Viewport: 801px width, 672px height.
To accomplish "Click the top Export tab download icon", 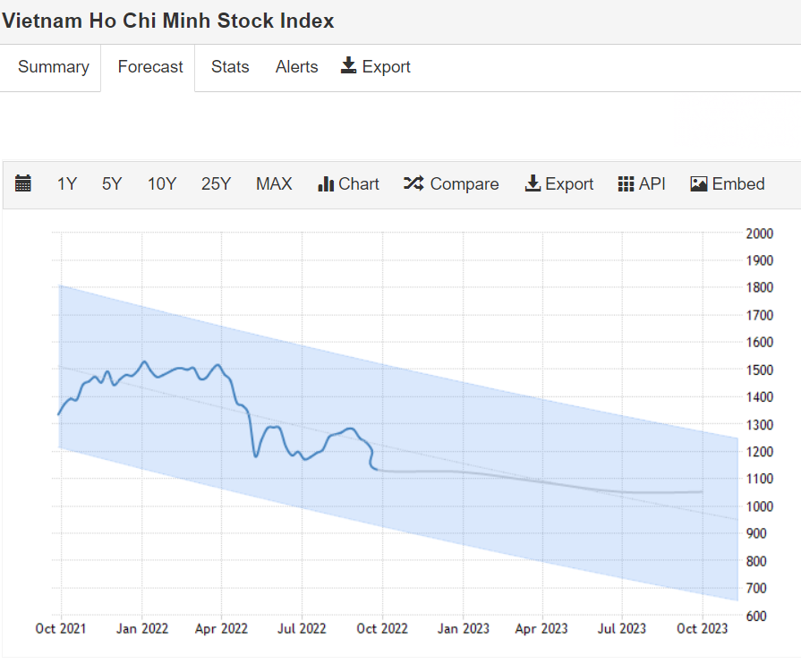I will pos(349,66).
